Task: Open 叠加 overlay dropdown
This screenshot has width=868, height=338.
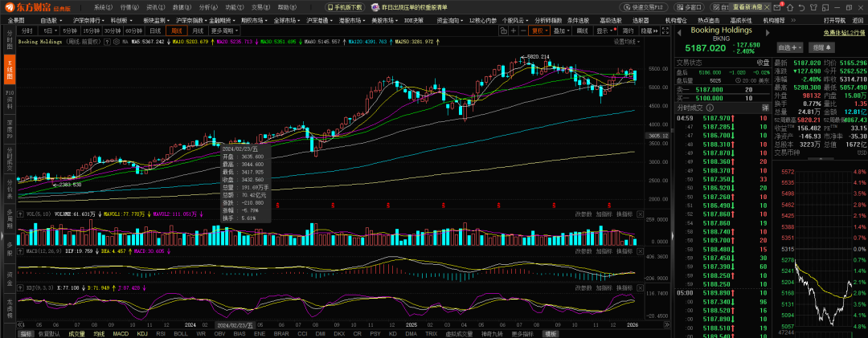Action: coord(561,31)
